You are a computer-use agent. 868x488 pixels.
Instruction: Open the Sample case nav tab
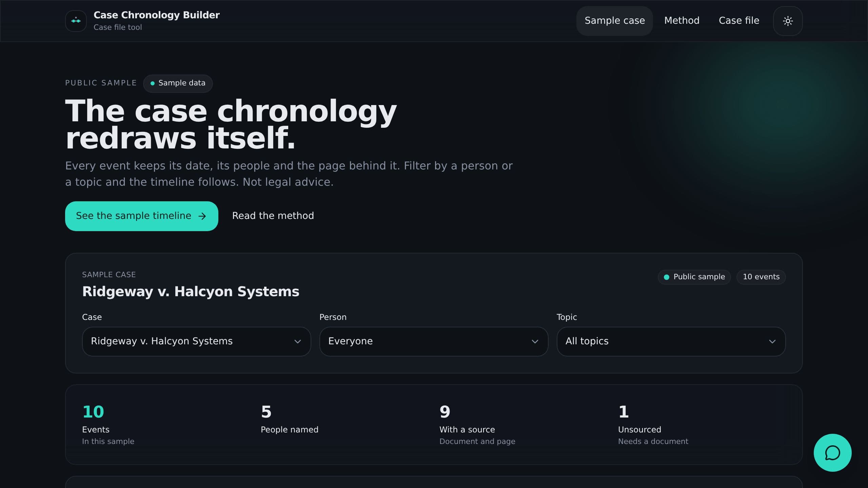point(614,21)
